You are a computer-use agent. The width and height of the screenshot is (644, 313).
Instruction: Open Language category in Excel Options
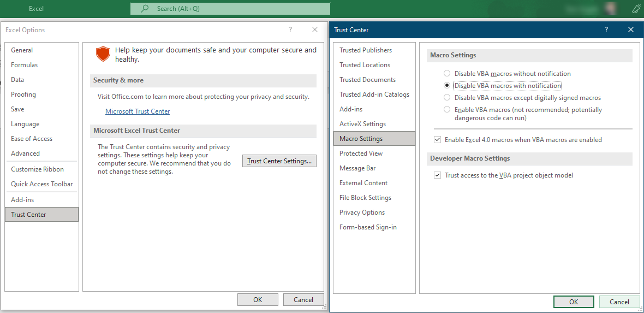coord(41,124)
